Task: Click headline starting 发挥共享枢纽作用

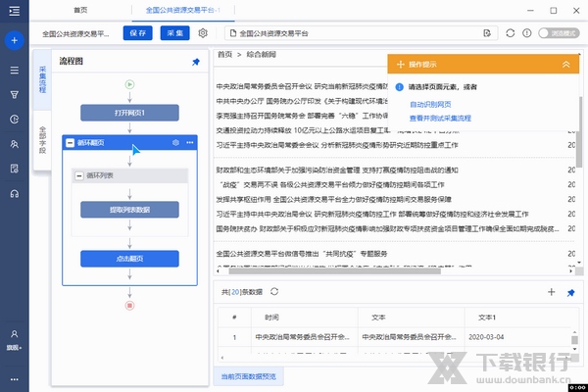Action: tap(334, 199)
